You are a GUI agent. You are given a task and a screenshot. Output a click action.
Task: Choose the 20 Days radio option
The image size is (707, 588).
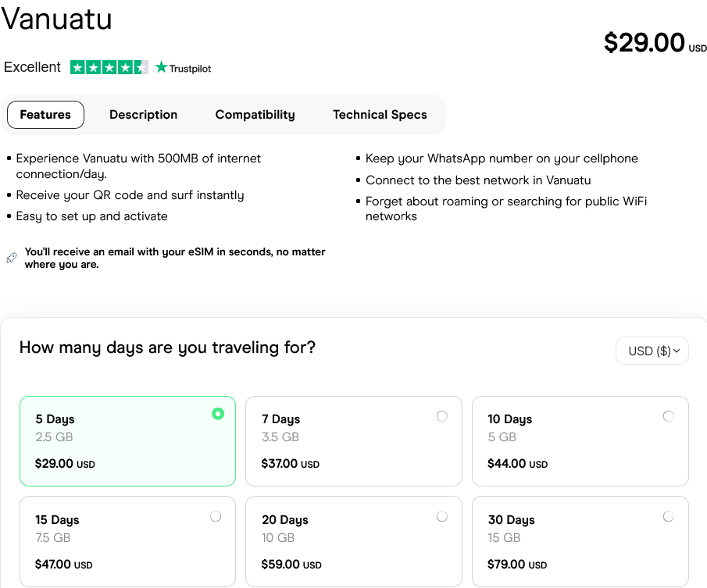pyautogui.click(x=442, y=516)
